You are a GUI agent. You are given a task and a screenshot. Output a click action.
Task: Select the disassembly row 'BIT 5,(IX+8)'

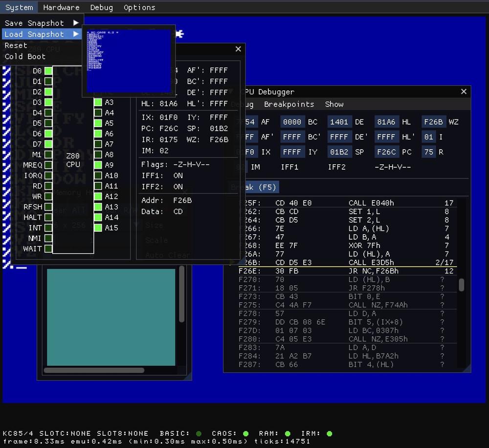(346, 322)
